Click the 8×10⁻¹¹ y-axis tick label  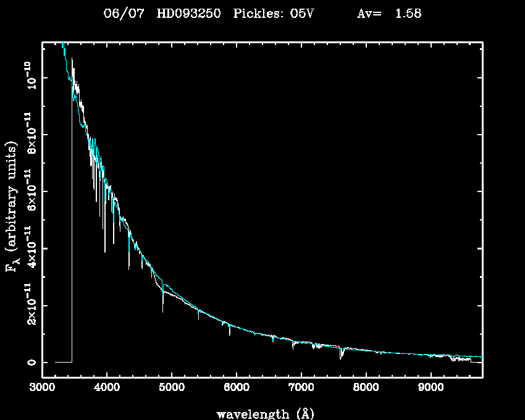28,135
